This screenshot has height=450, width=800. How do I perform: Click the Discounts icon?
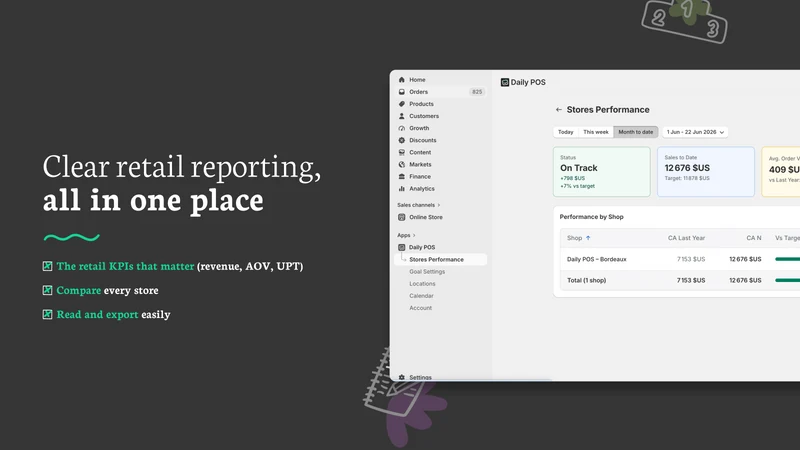coord(402,140)
